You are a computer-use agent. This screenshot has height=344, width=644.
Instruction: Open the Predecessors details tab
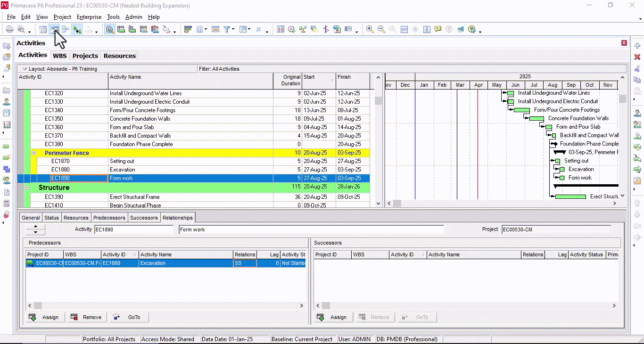(109, 218)
